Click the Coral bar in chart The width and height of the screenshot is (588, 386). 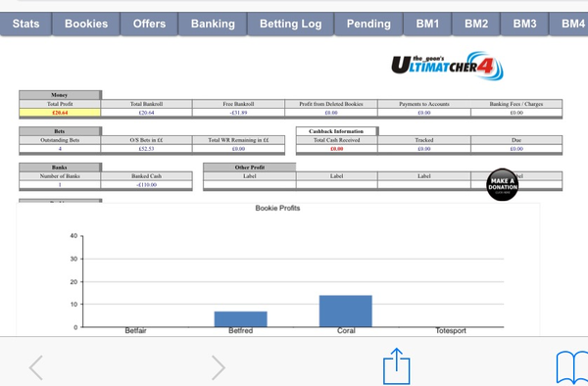coord(346,311)
